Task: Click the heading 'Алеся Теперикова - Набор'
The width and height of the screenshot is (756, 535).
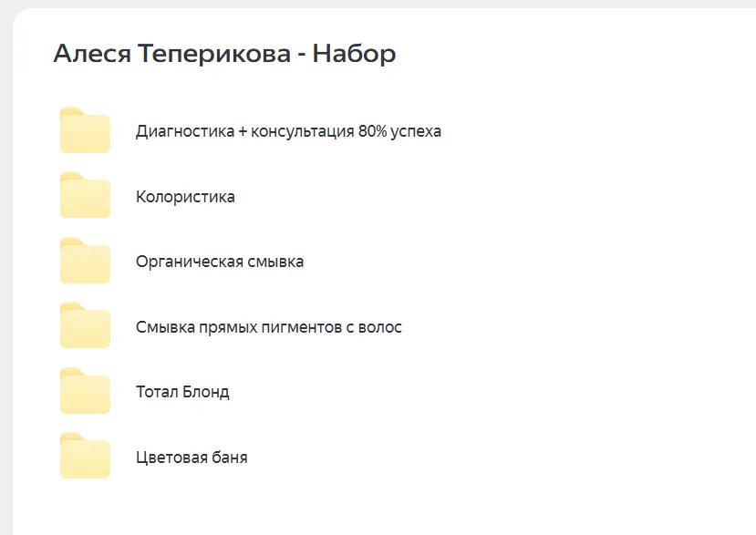Action: click(x=224, y=54)
